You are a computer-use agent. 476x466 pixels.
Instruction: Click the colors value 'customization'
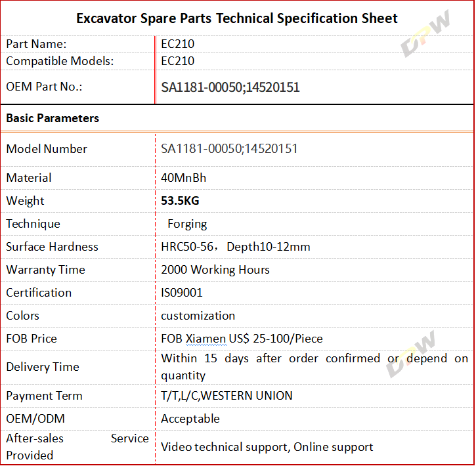(x=198, y=316)
